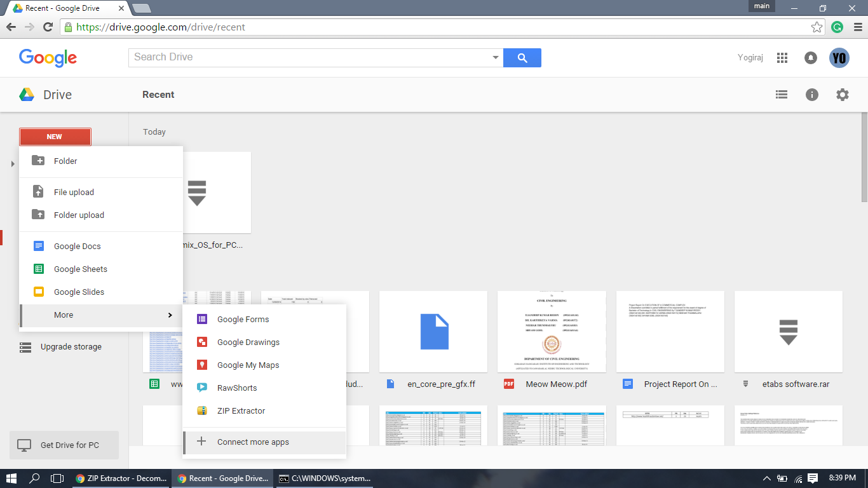
Task: Click Get Drive for PC
Action: [64, 445]
